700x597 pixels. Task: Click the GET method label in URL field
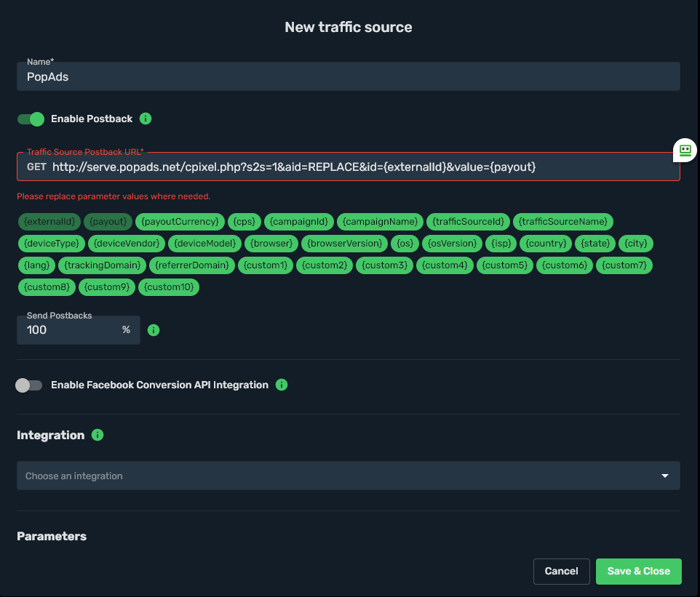click(x=36, y=167)
